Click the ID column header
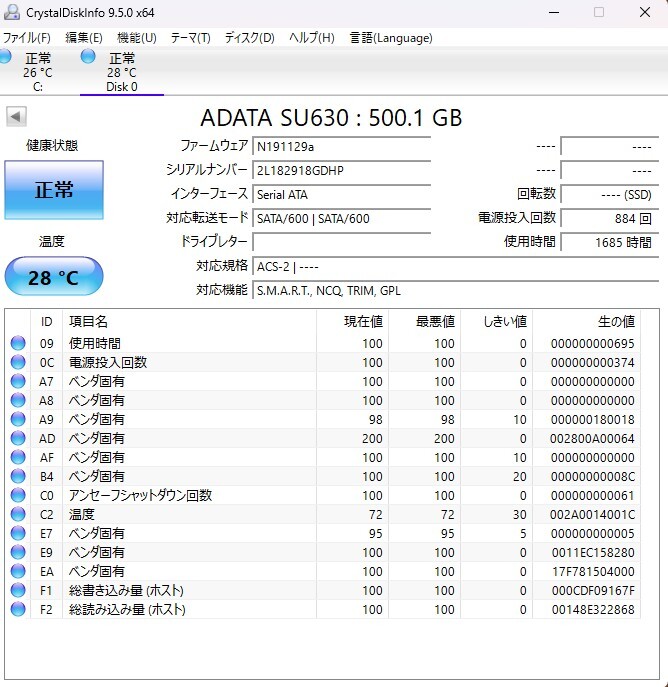This screenshot has width=668, height=687. [x=46, y=322]
